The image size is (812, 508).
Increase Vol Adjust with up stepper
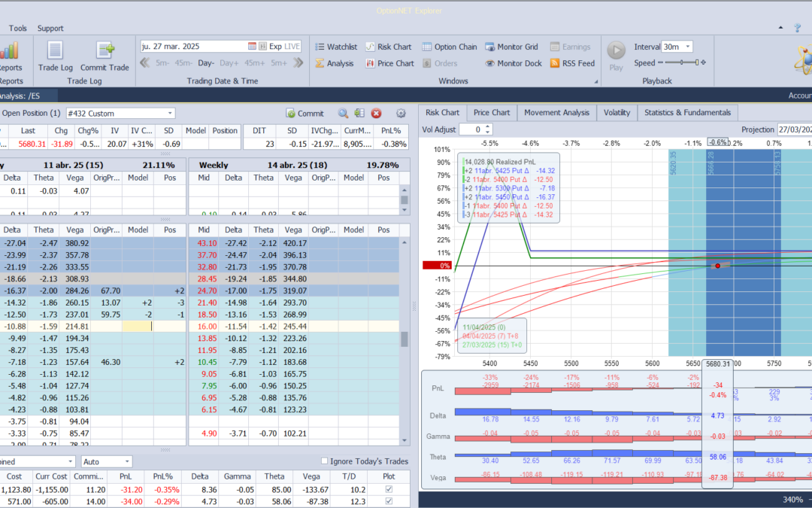click(x=487, y=126)
